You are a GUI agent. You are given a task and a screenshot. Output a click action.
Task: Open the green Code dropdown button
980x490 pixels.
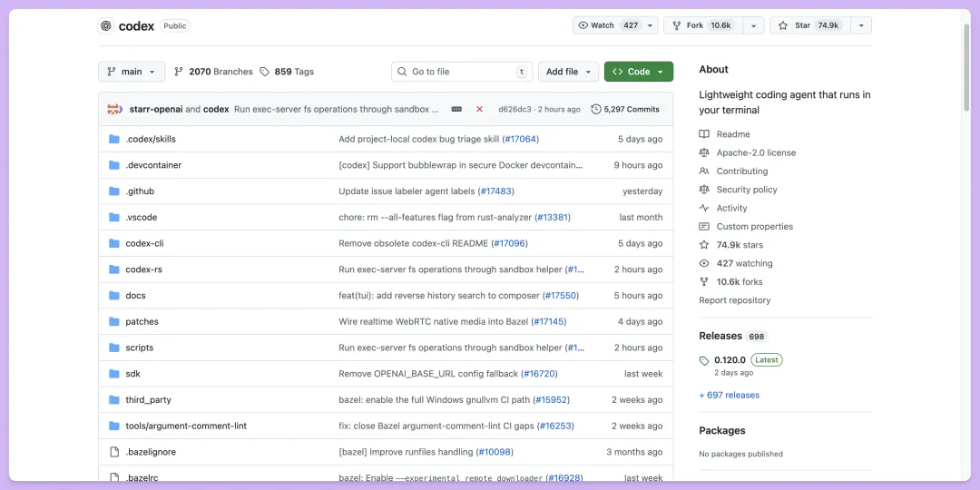639,72
